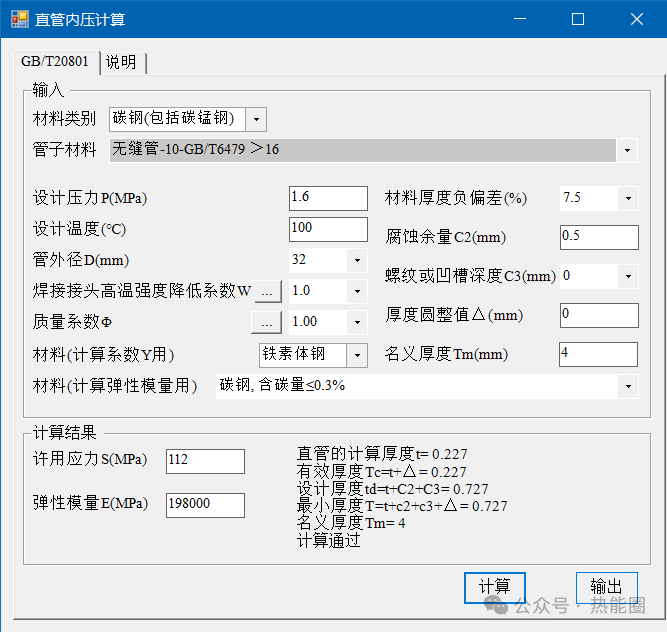Close the 直管内压计算 window
Image resolution: width=667 pixels, height=632 pixels.
pyautogui.click(x=637, y=19)
